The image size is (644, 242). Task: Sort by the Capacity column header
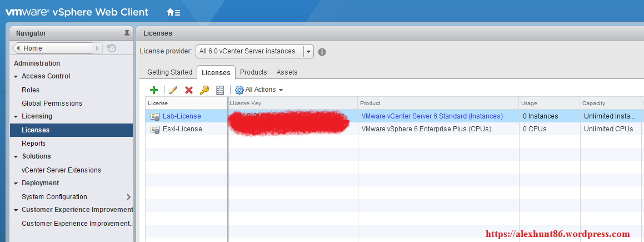coord(610,103)
